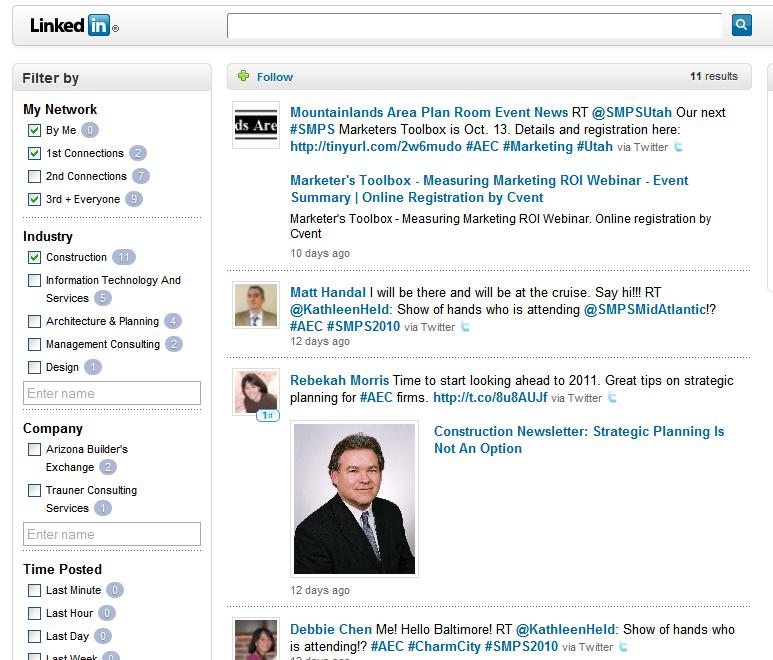Open Debbie Chen's profile name link
773x660 pixels.
pos(331,629)
